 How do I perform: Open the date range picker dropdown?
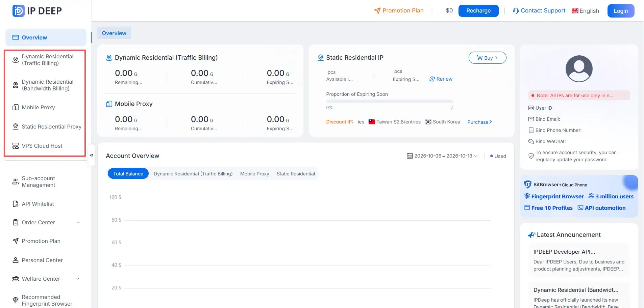click(442, 156)
